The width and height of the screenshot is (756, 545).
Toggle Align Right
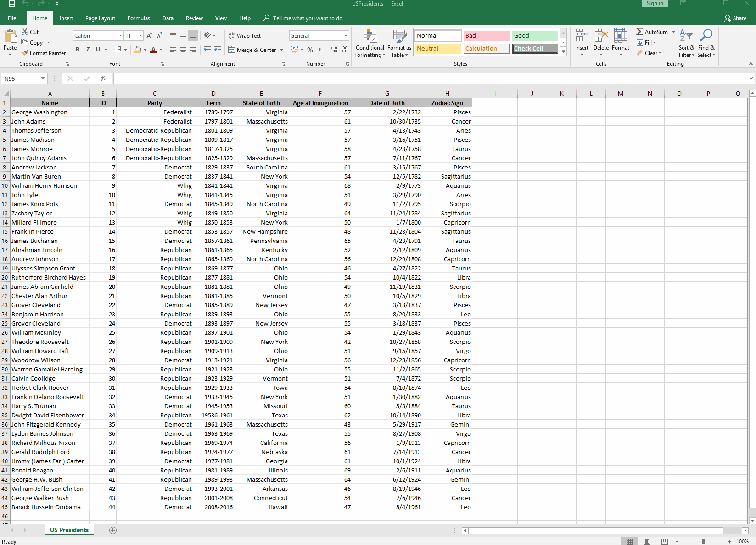tap(193, 50)
